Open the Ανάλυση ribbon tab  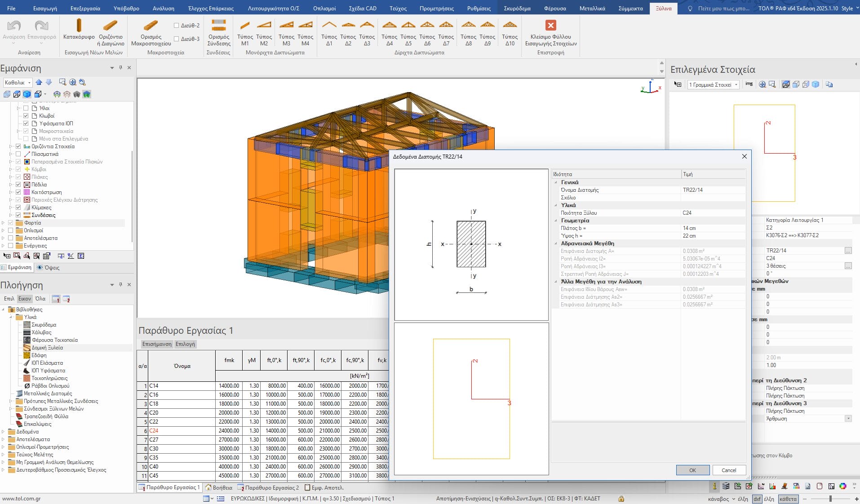[x=163, y=8]
